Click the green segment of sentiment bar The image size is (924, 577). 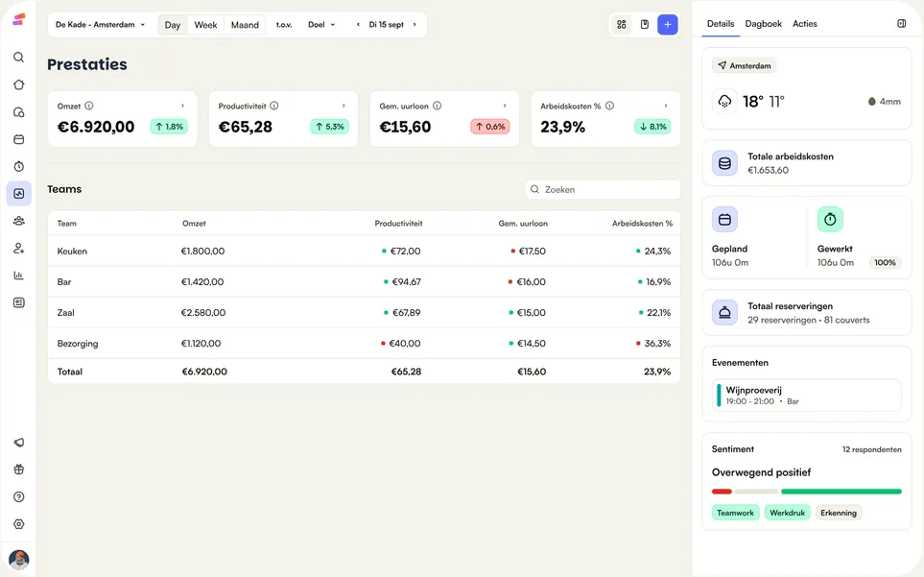841,492
